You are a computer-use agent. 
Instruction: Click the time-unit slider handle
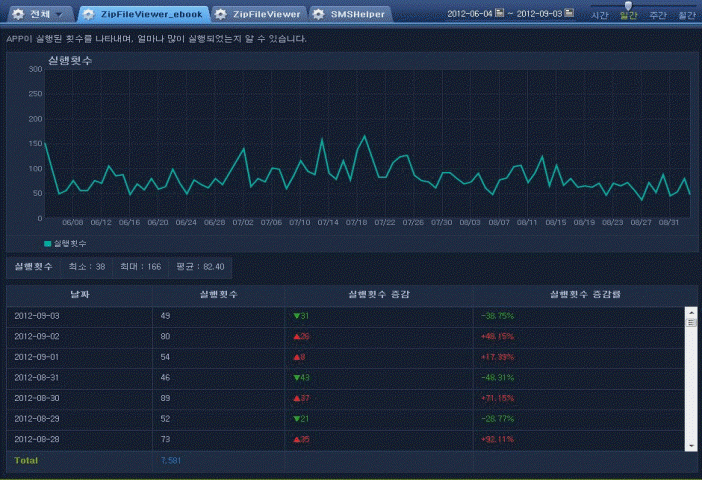pos(628,5)
